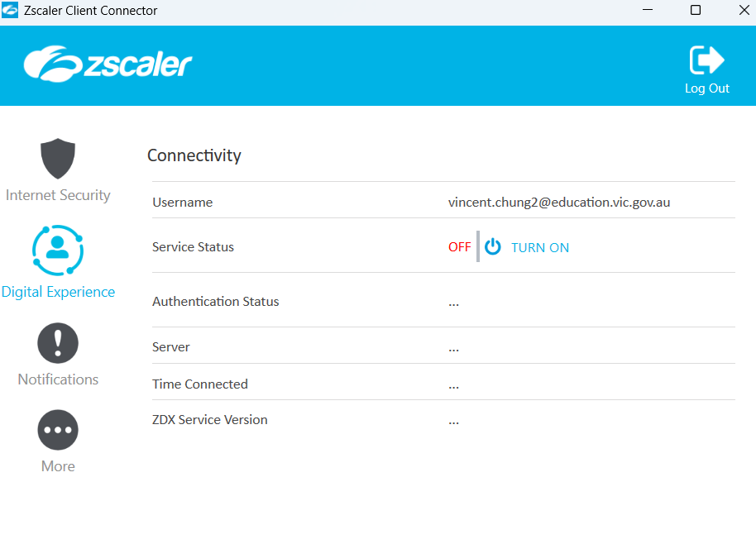Click the Server value dots
This screenshot has height=544, width=756.
[x=453, y=350]
